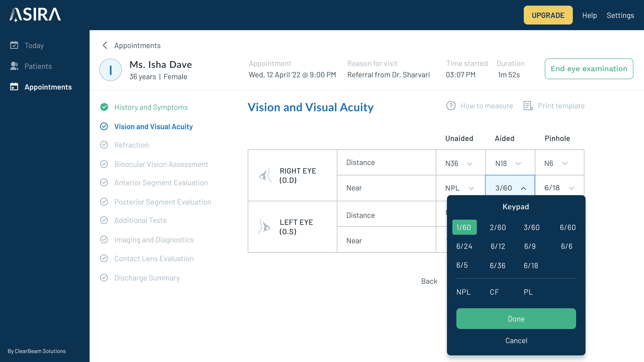
Task: Click the History and Symptoms green checkmark
Action: tap(104, 107)
